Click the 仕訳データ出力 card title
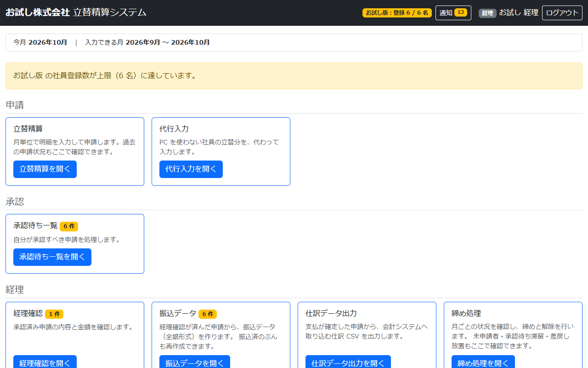588x368 pixels. click(331, 313)
